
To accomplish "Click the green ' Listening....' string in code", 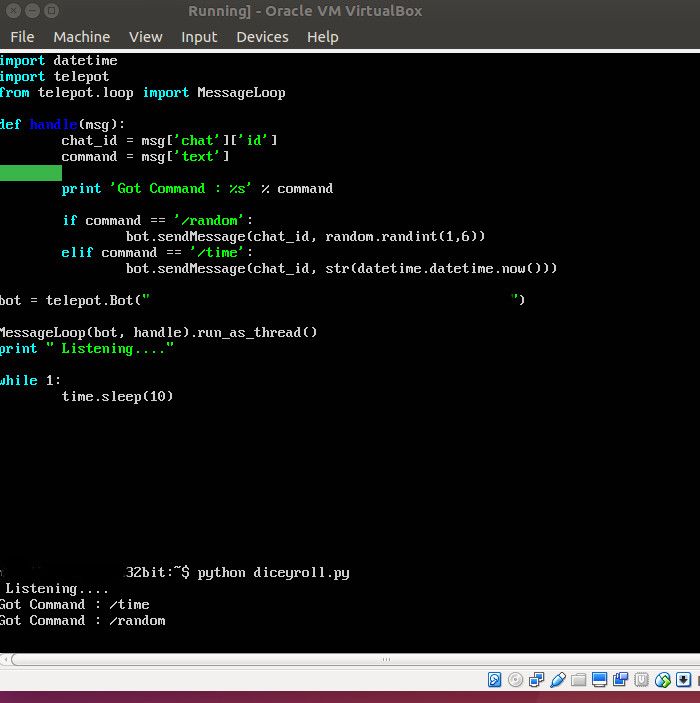I will [110, 348].
